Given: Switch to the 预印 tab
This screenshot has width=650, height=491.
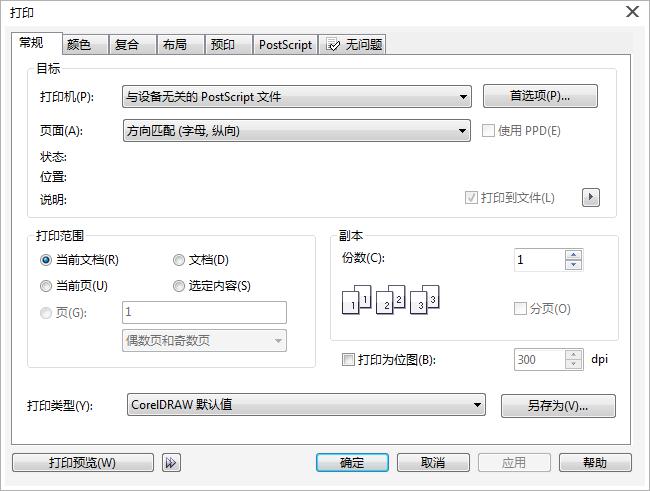Looking at the screenshot, I should coord(229,44).
